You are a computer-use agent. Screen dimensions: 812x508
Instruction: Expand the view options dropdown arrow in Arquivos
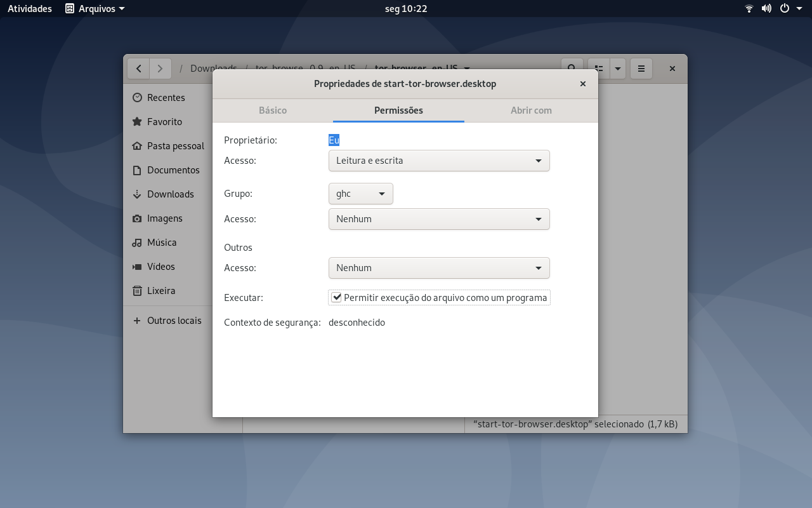[618, 69]
